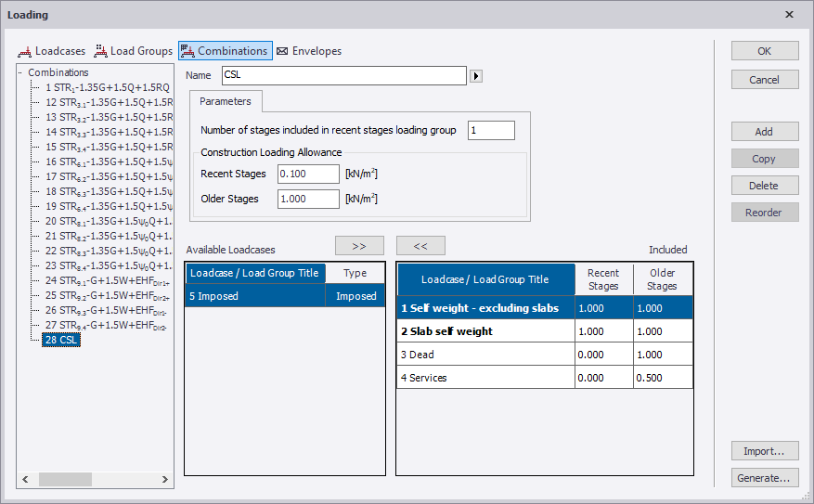Click the Older Stages allowance field
The height and width of the screenshot is (504, 814).
point(308,199)
